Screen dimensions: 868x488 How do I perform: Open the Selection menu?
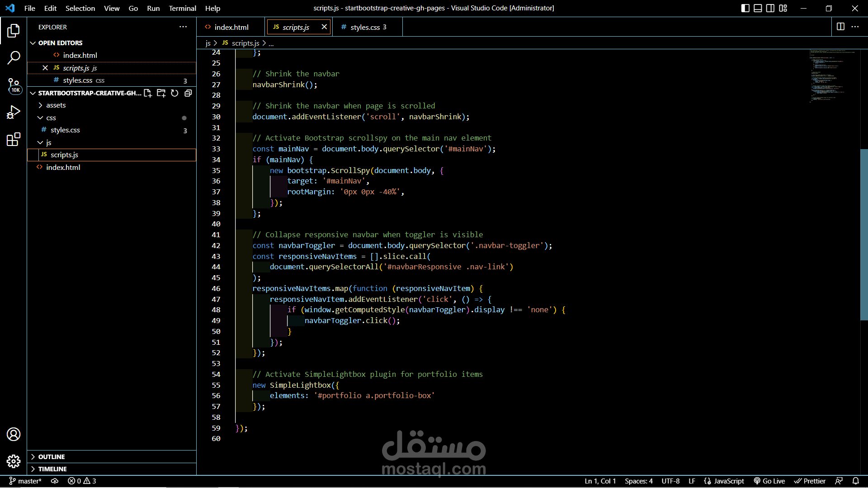pyautogui.click(x=80, y=8)
